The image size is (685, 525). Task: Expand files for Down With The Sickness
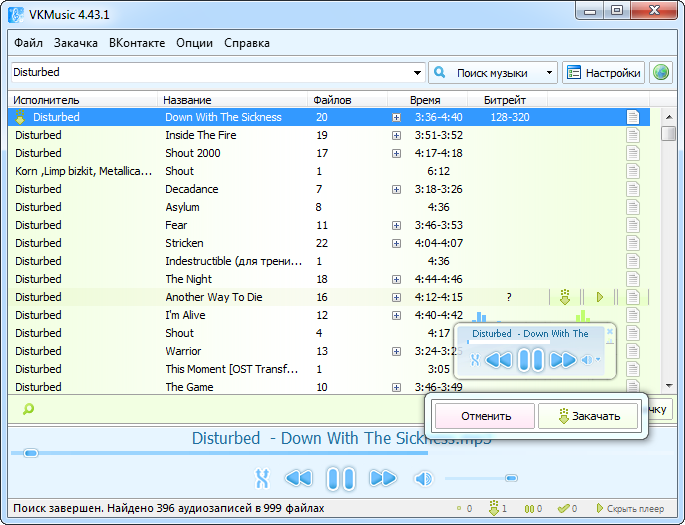(396, 117)
